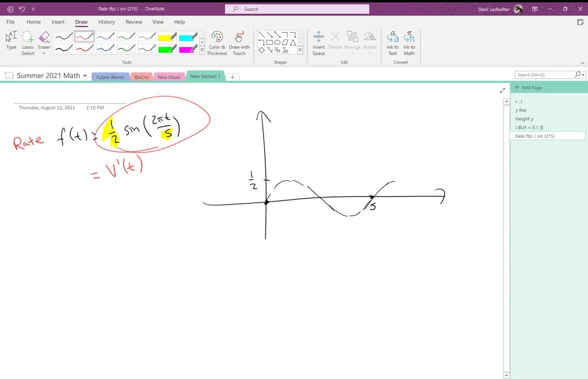The width and height of the screenshot is (588, 379).
Task: Click the Search box in title bar
Action: coord(297,9)
